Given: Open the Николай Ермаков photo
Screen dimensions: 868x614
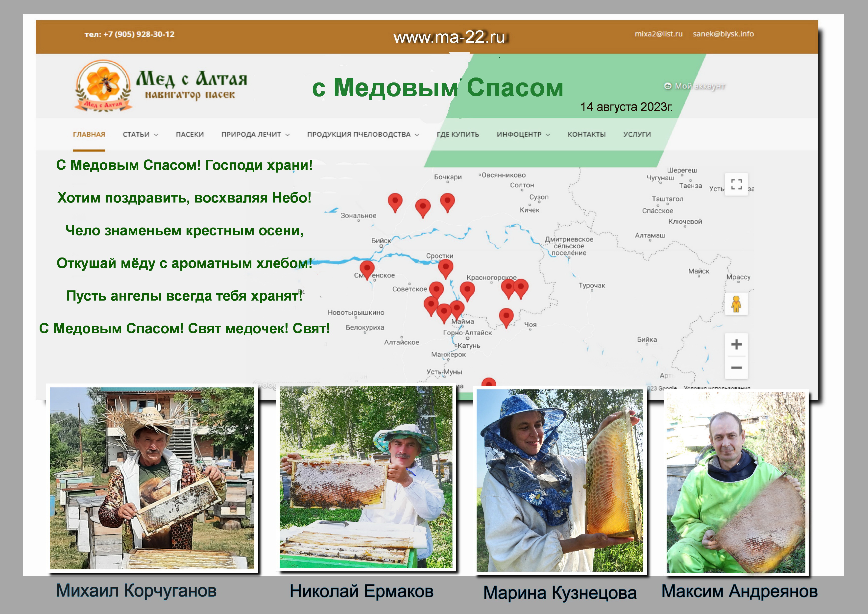Looking at the screenshot, I should click(x=366, y=477).
